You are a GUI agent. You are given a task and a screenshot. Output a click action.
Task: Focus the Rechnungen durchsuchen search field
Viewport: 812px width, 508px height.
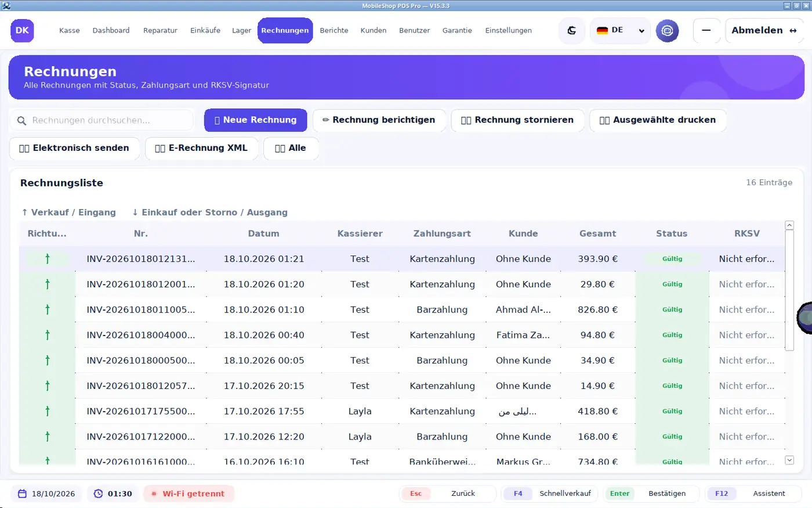tap(101, 120)
